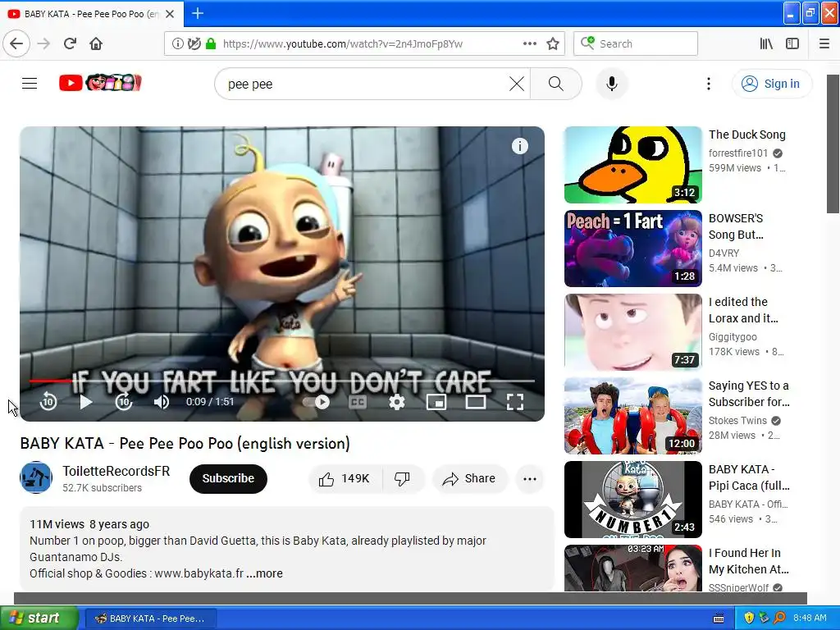Viewport: 840px width, 630px height.
Task: Clear the 'pee pee' search text
Action: (517, 84)
